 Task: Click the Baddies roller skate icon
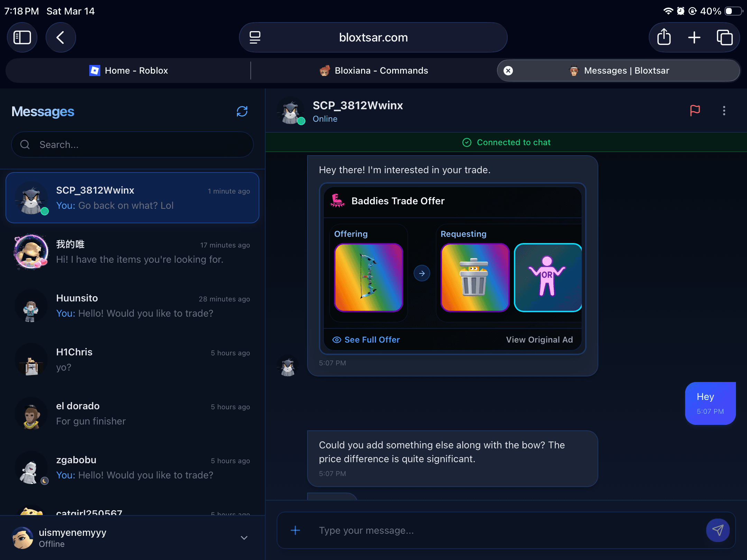(x=338, y=200)
